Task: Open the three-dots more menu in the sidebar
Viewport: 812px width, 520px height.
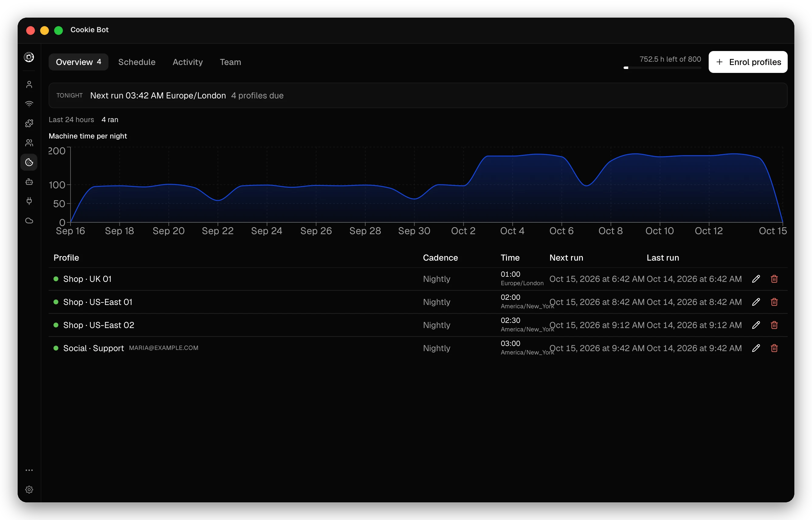Action: (29, 470)
